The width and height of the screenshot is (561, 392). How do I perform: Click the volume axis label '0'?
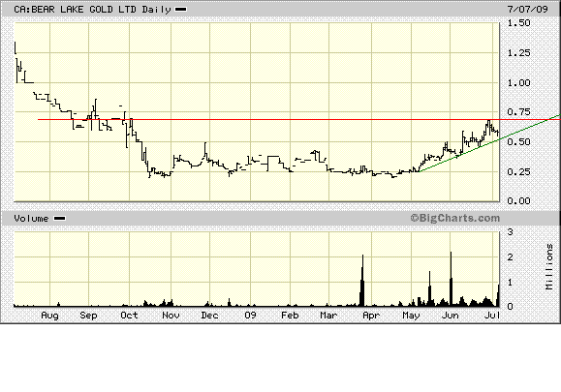pos(511,307)
